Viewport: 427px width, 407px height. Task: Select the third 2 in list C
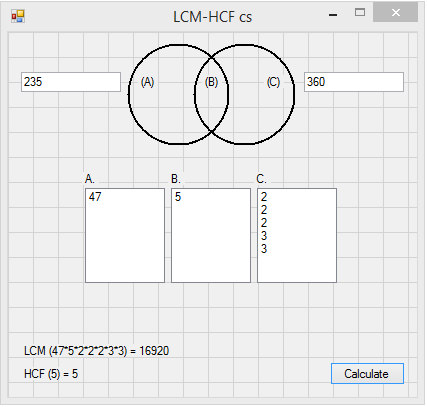coord(297,223)
